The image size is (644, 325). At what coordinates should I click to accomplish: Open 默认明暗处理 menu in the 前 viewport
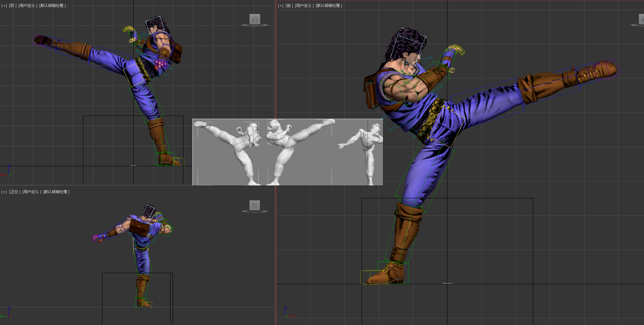click(329, 6)
